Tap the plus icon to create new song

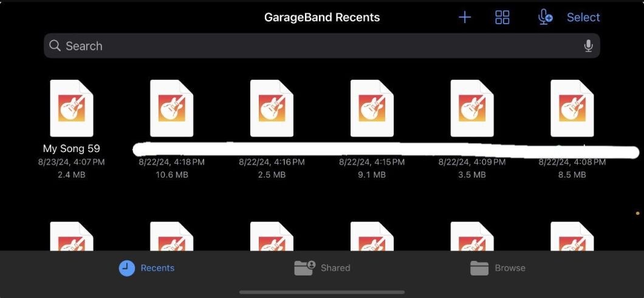tap(465, 17)
